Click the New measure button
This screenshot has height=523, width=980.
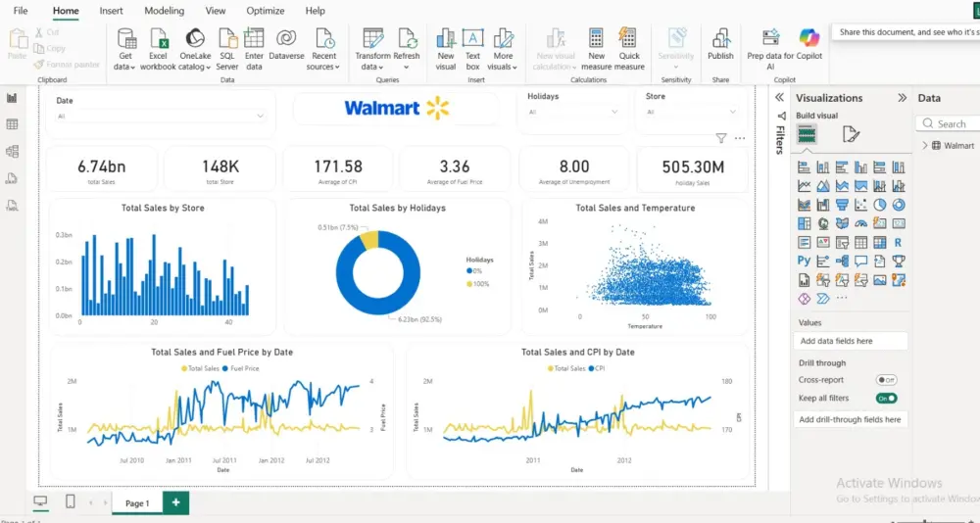click(596, 49)
